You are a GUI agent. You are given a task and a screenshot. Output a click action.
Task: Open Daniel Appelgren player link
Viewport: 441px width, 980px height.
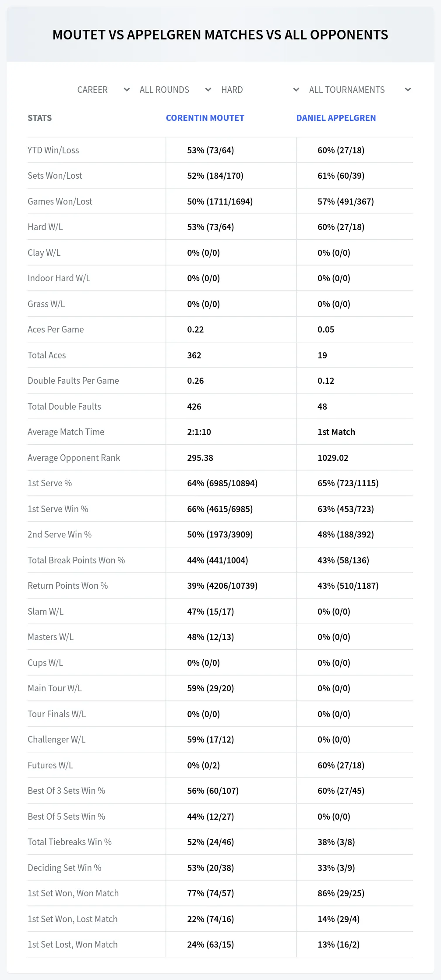(x=336, y=118)
